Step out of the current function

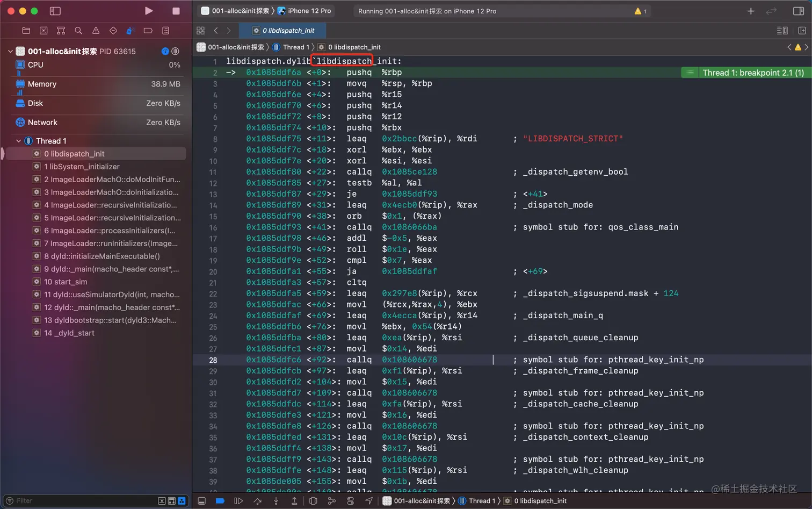click(294, 501)
